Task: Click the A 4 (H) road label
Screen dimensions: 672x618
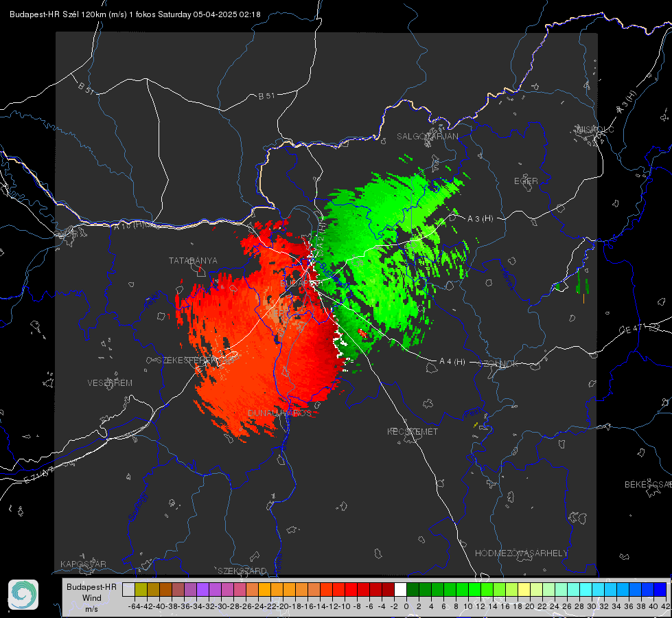Action: [452, 362]
